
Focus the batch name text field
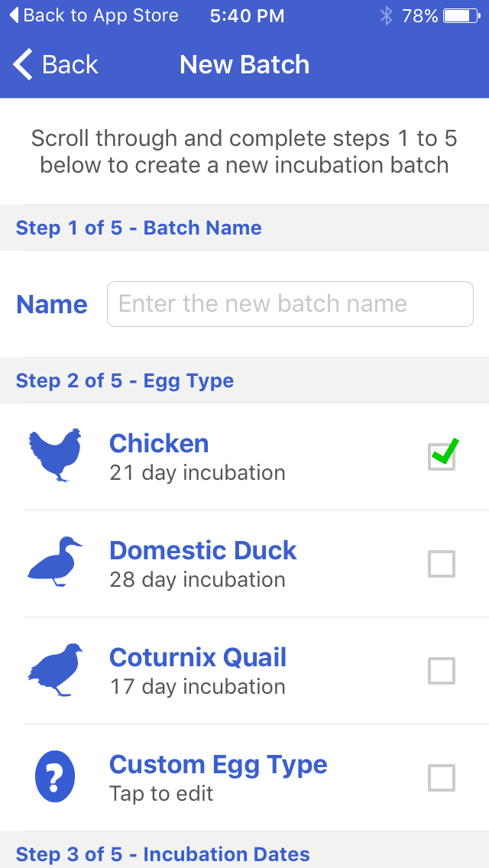[290, 304]
